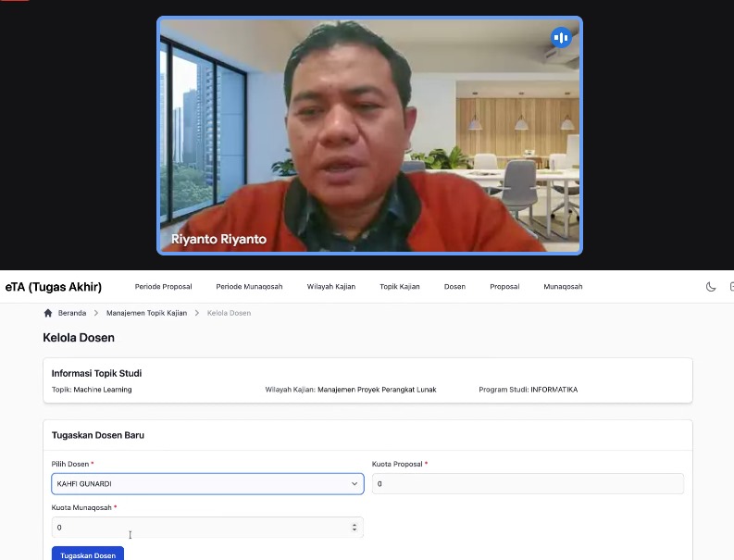The height and width of the screenshot is (560, 734).
Task: Open the Periode Munaqosah menu
Action: (x=249, y=287)
